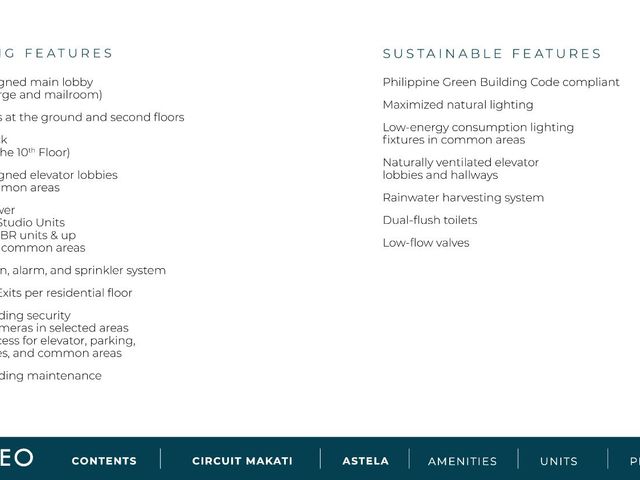This screenshot has height=480, width=640.
Task: Click the building FEATURES heading on the left
Action: pos(56,53)
